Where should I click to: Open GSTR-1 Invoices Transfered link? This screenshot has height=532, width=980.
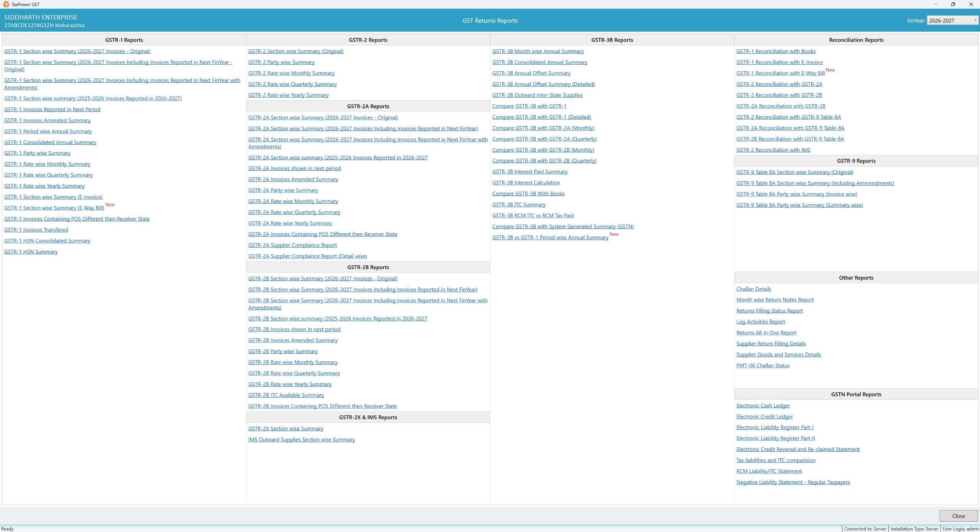(x=36, y=230)
